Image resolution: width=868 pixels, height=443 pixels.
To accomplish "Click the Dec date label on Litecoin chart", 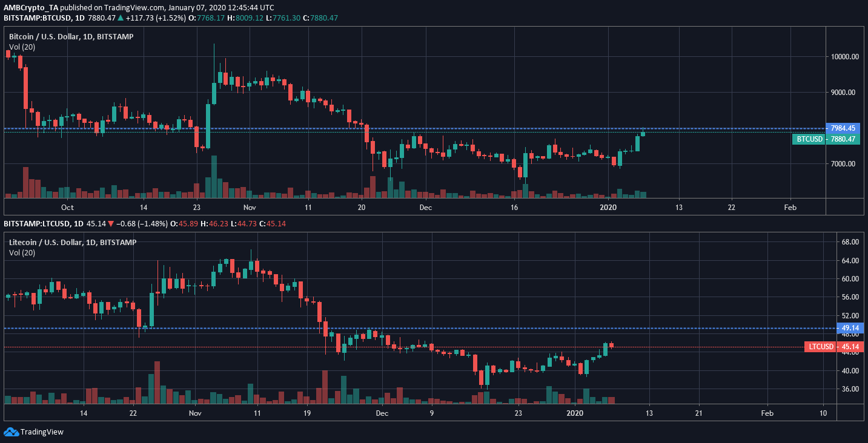I will [382, 413].
